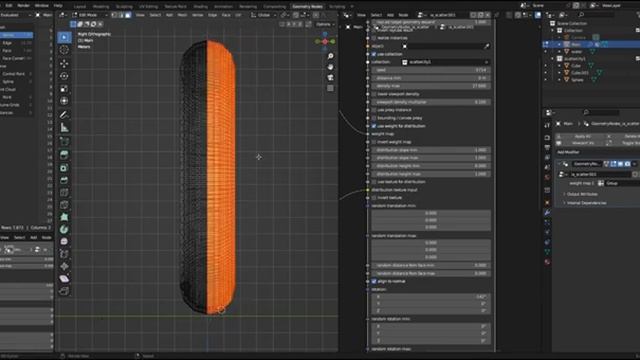Open the Mesh menu in viewport header
The height and width of the screenshot is (360, 640).
point(182,15)
